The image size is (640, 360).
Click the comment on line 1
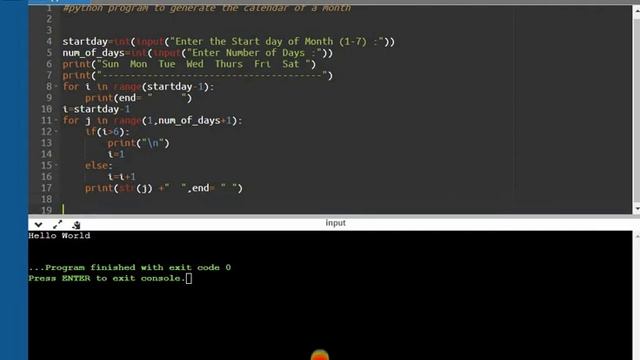[207, 8]
